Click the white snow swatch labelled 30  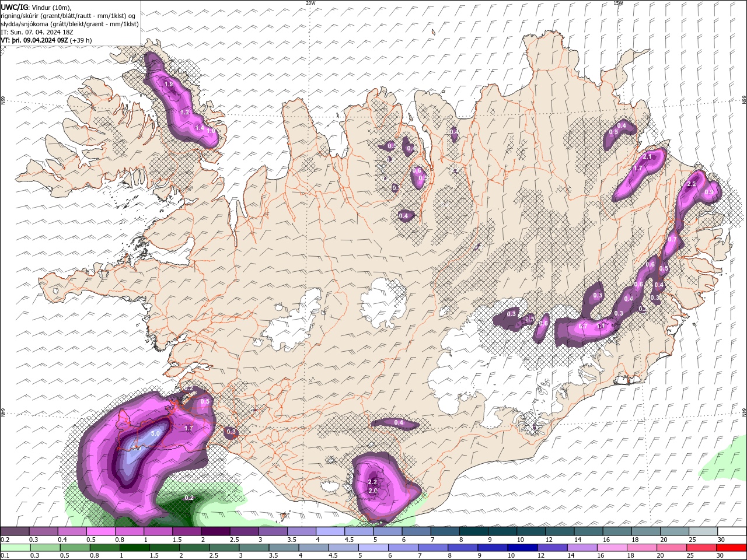732,531
